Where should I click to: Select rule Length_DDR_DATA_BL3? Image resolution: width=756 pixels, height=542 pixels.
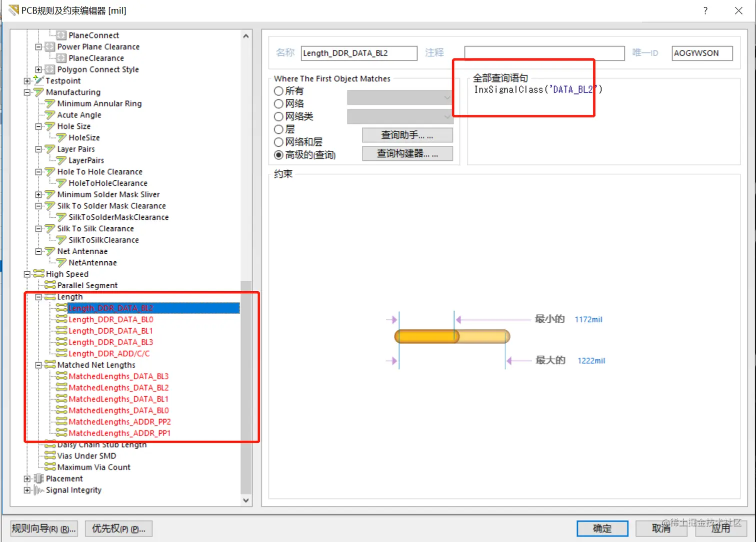point(110,342)
